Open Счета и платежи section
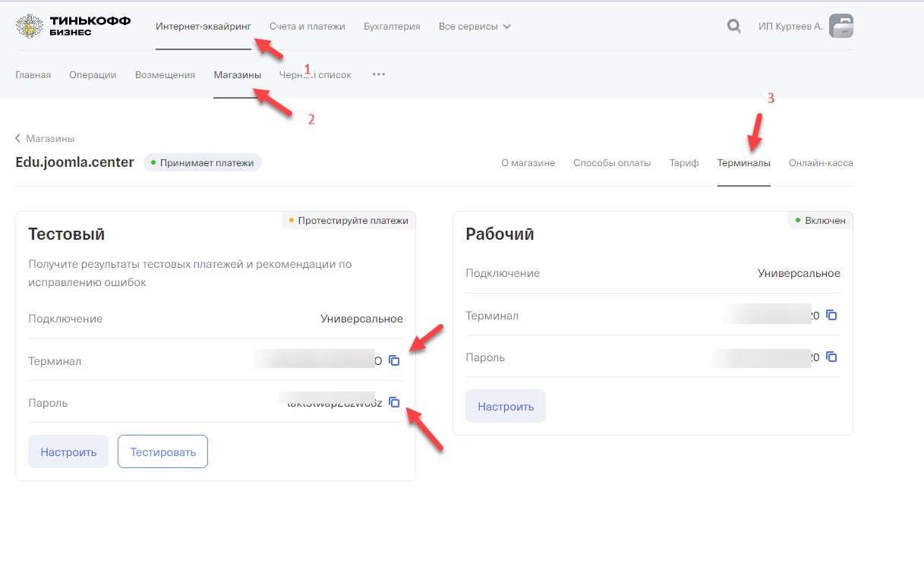924x566 pixels. 307,27
